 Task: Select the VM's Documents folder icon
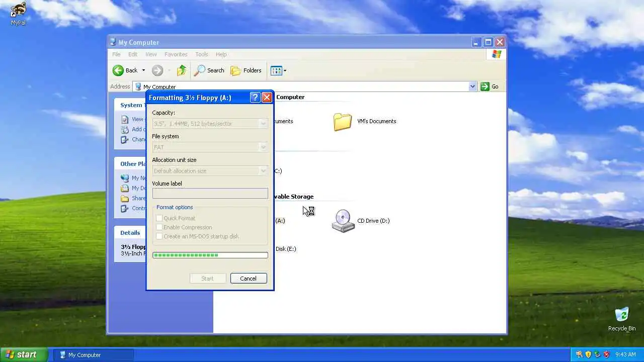tap(343, 121)
